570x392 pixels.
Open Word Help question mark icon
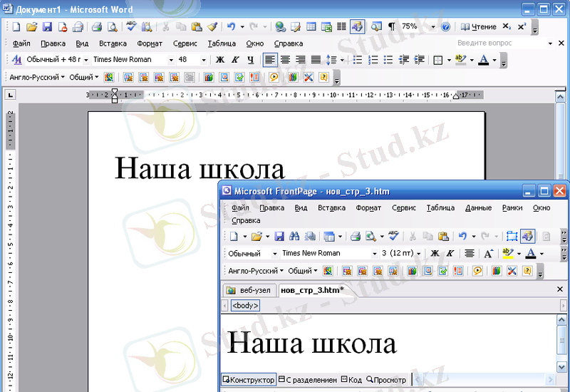pos(445,26)
